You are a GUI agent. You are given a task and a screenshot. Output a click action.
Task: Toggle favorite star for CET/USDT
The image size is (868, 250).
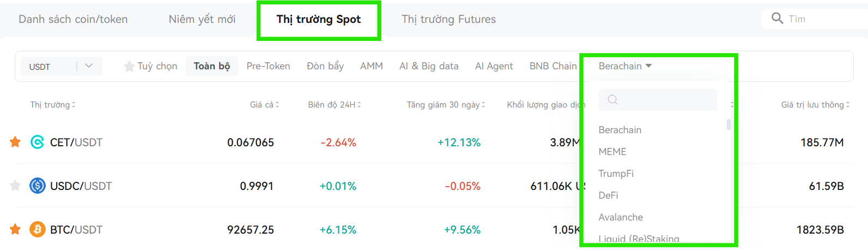[15, 142]
